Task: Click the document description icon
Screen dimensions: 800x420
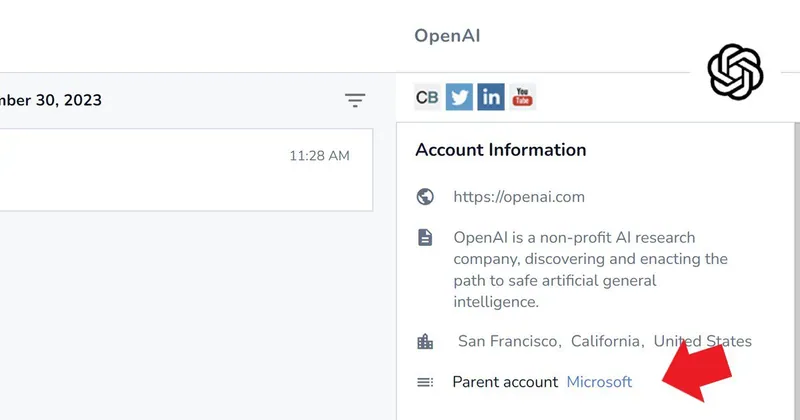Action: tap(425, 238)
